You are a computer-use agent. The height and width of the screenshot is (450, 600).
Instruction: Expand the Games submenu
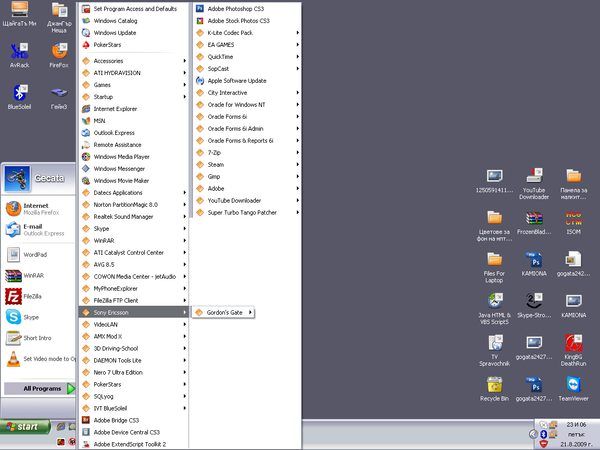pos(134,85)
